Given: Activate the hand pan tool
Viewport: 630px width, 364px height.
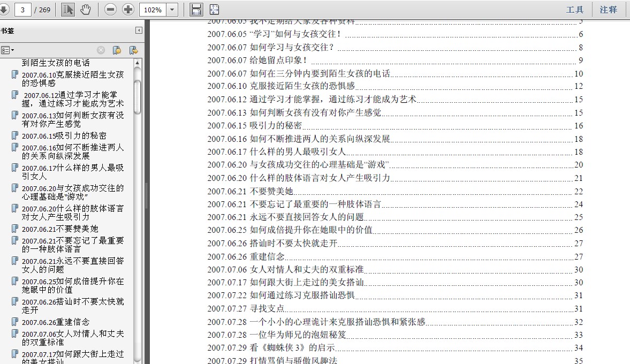Looking at the screenshot, I should (86, 10).
